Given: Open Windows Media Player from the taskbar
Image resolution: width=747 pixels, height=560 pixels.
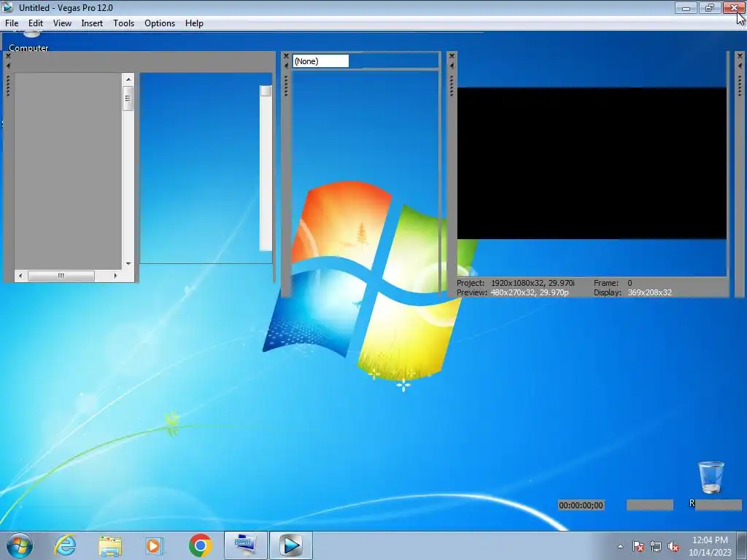Looking at the screenshot, I should pos(155,545).
